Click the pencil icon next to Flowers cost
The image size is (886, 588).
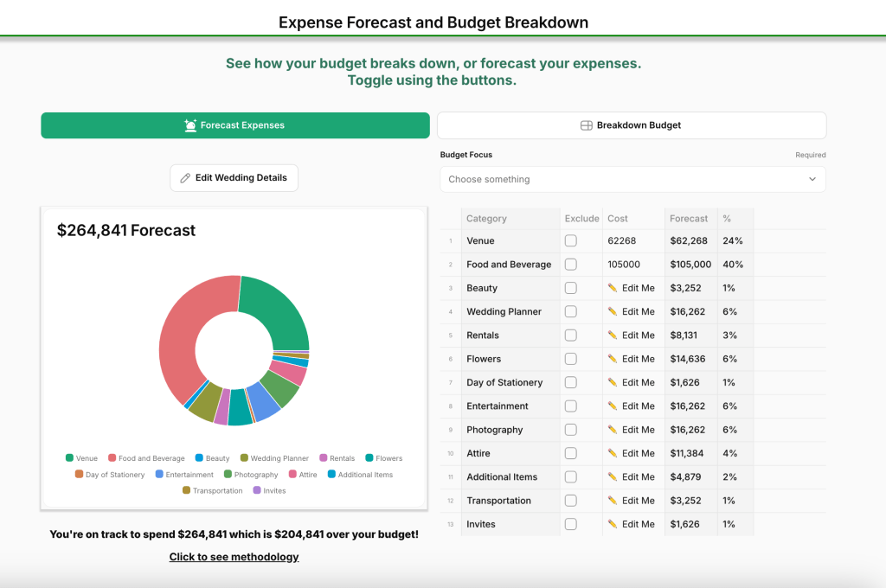coord(613,359)
